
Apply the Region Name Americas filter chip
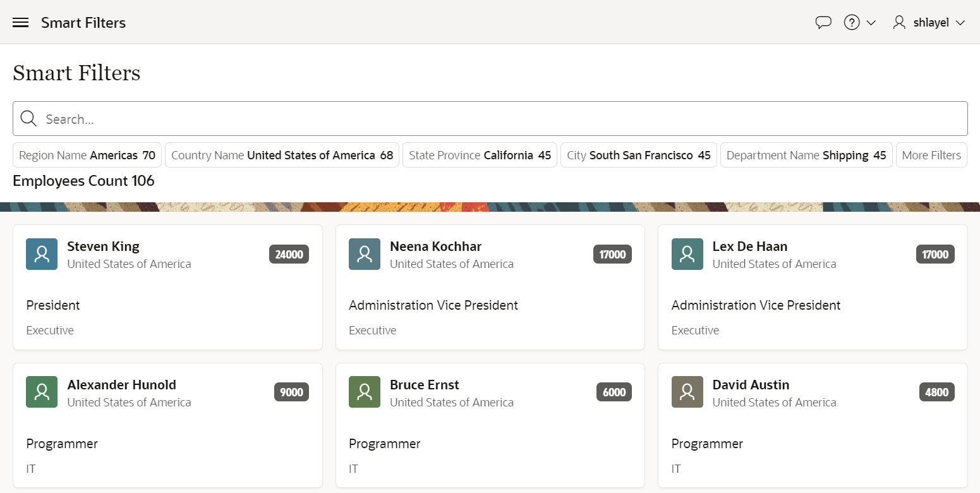coord(87,155)
